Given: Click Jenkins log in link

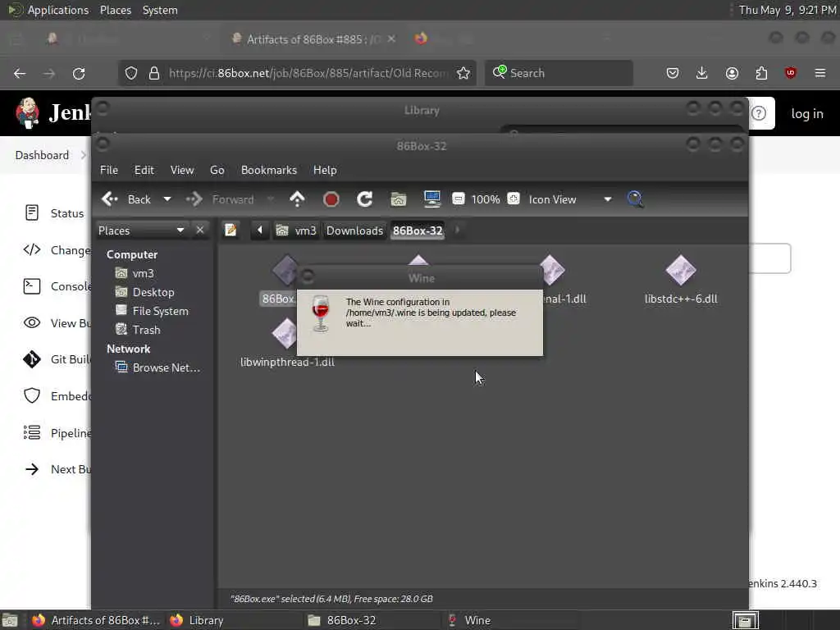Looking at the screenshot, I should [x=807, y=113].
